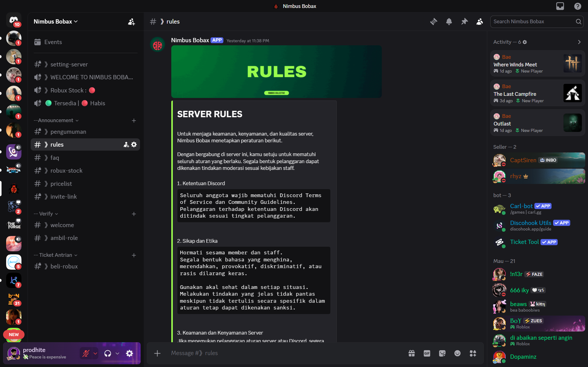Screen dimensions: 588x367
Task: Open the Threads icon in channel header
Action: click(434, 21)
